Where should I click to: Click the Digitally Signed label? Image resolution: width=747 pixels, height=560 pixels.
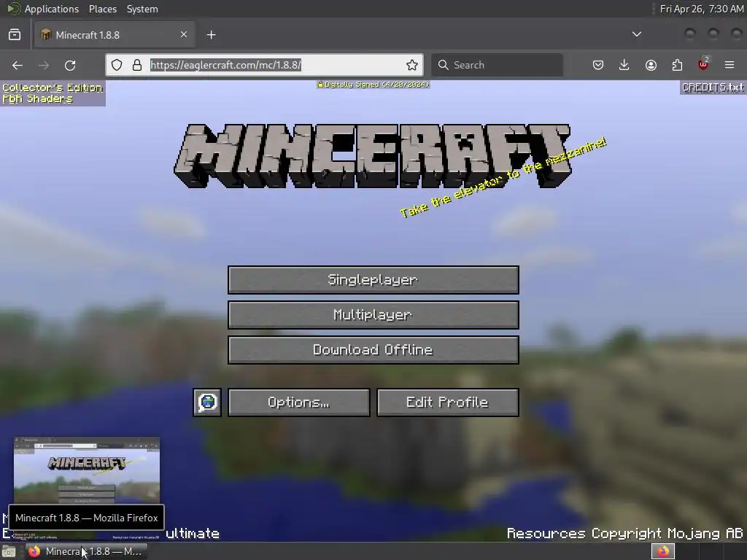click(373, 85)
